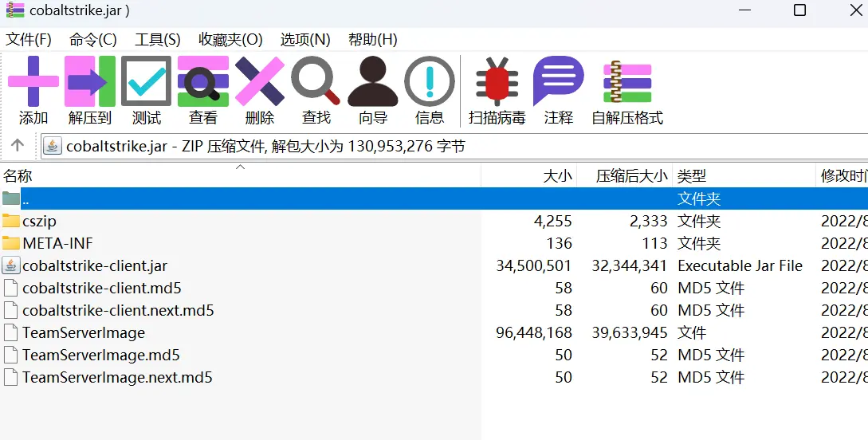Image resolution: width=868 pixels, height=440 pixels.
Task: Select the cobaltstrike-client.jar file
Action: pyautogui.click(x=94, y=265)
